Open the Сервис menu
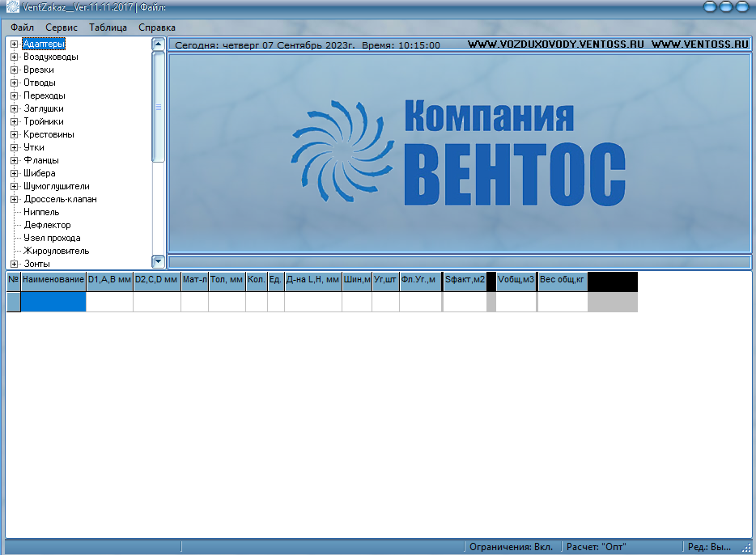The height and width of the screenshot is (555, 756). pyautogui.click(x=62, y=28)
